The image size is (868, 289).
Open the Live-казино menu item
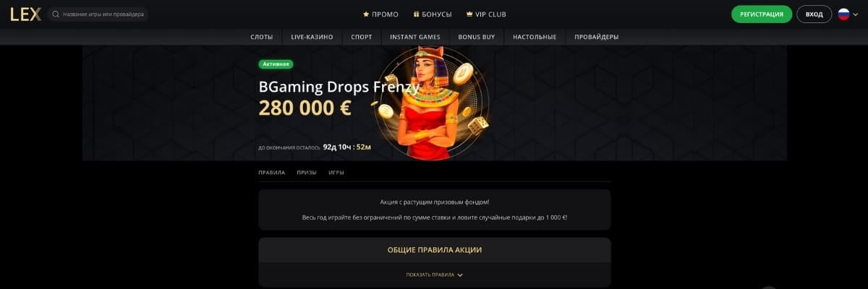[x=312, y=37]
